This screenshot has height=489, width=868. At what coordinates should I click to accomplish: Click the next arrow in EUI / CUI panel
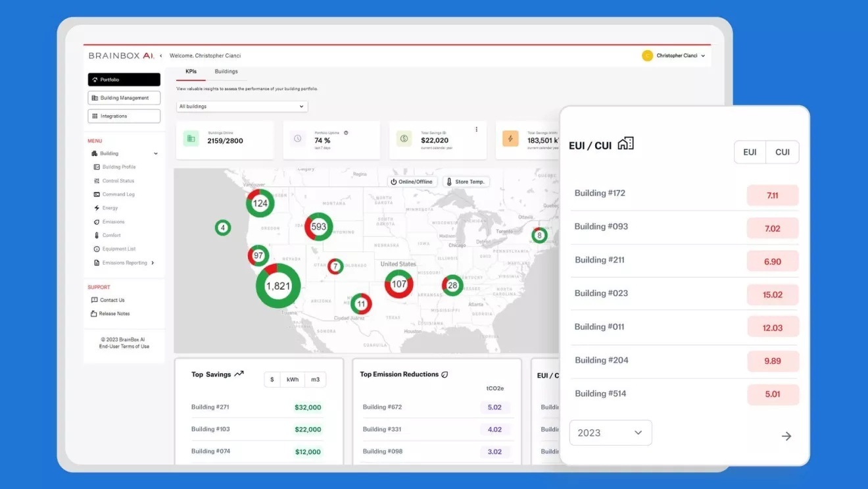[x=786, y=436]
